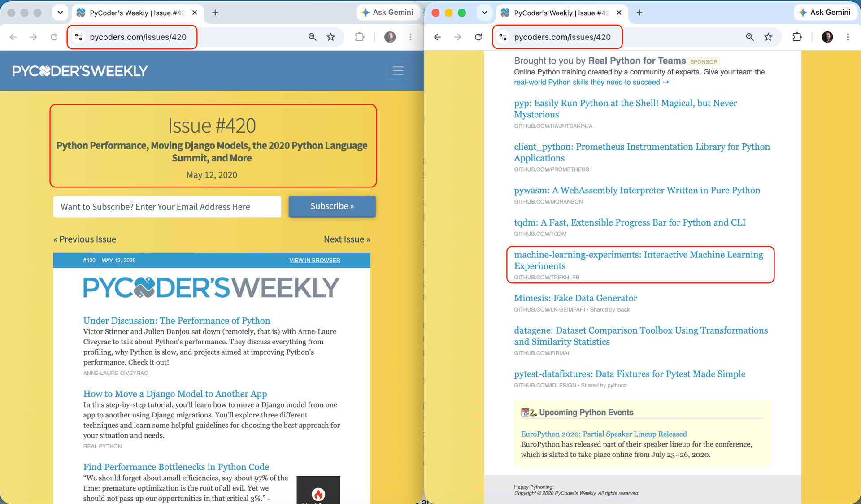
Task: Go to Previous Issue
Action: coord(85,239)
